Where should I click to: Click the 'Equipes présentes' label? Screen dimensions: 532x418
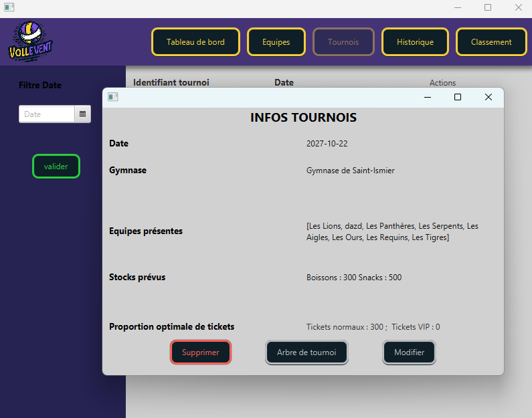(x=146, y=231)
